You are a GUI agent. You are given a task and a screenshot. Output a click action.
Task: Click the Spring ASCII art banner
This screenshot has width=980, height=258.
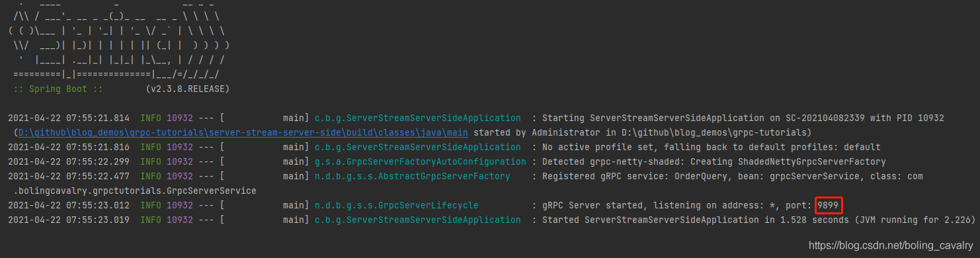click(x=118, y=38)
